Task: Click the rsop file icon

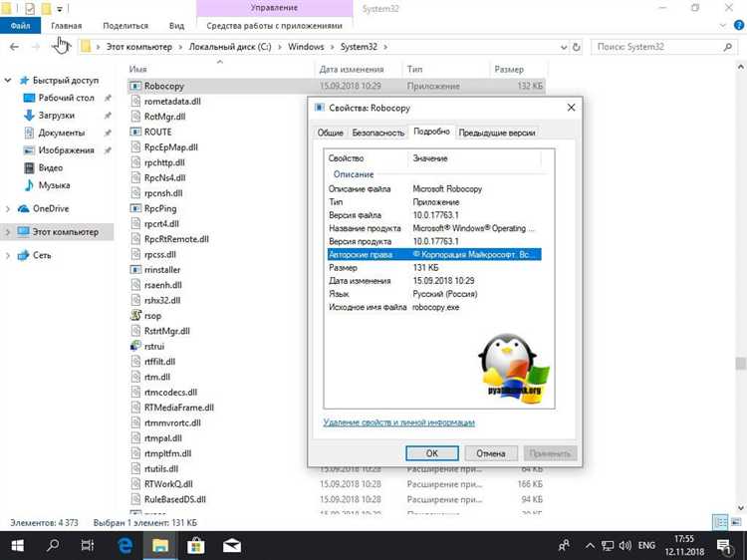Action: point(135,316)
